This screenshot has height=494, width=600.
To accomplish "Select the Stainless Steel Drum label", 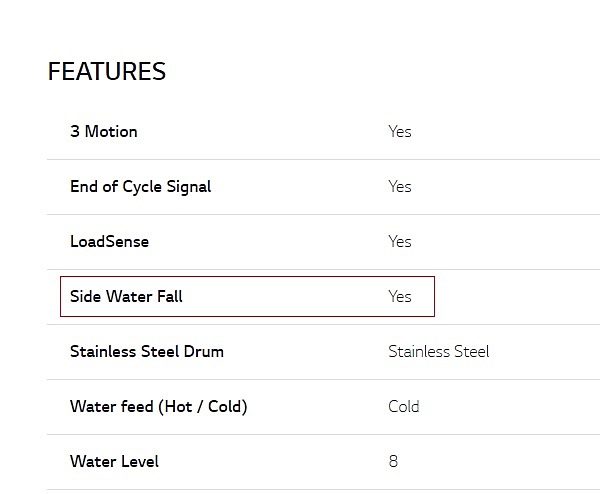I will pos(147,352).
